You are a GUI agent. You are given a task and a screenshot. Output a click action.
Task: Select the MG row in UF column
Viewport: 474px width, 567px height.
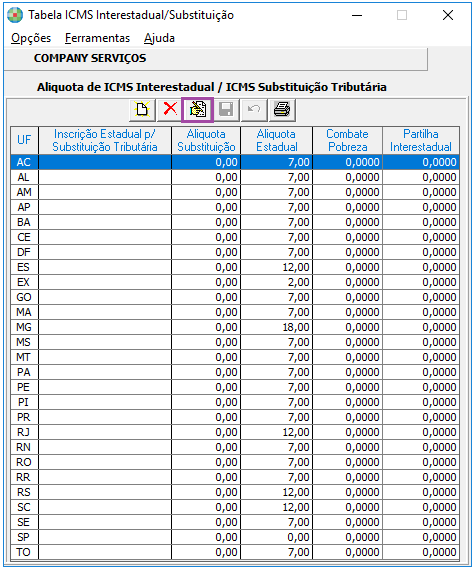[x=24, y=327]
